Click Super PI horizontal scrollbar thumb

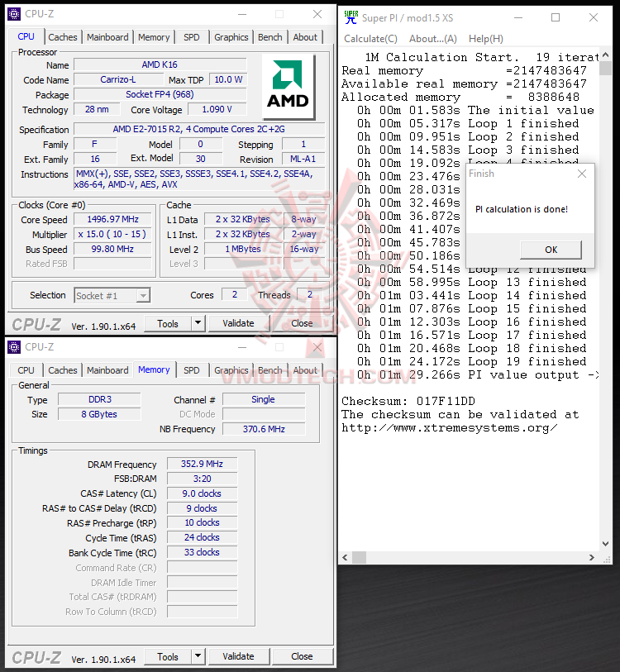click(x=360, y=558)
